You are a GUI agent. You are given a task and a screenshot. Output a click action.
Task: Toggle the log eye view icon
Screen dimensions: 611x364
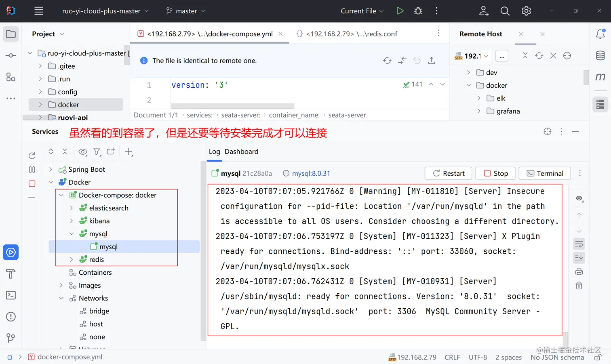coord(579,198)
